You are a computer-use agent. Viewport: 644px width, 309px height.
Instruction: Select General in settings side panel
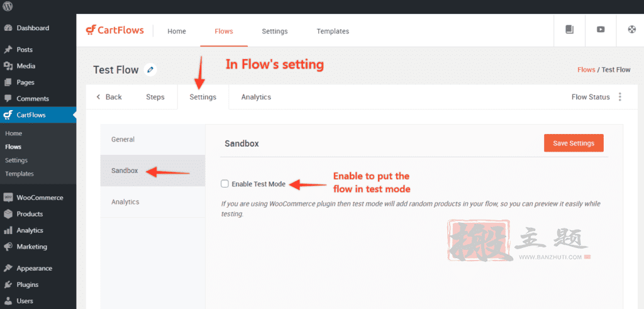(153, 139)
